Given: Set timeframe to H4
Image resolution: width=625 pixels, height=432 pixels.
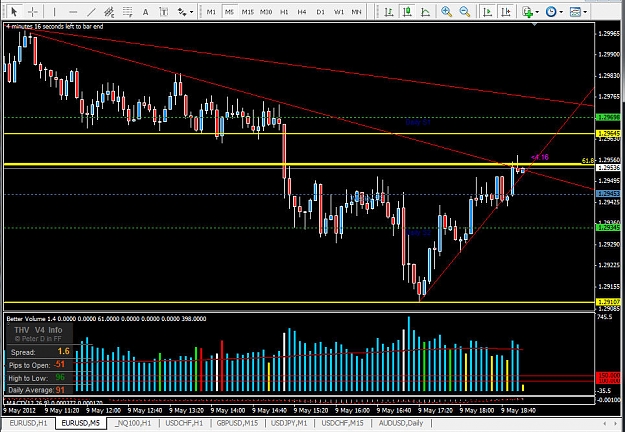Looking at the screenshot, I should pos(302,12).
